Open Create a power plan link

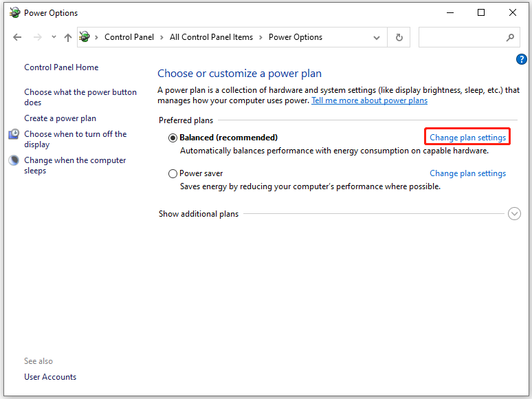pyautogui.click(x=60, y=118)
